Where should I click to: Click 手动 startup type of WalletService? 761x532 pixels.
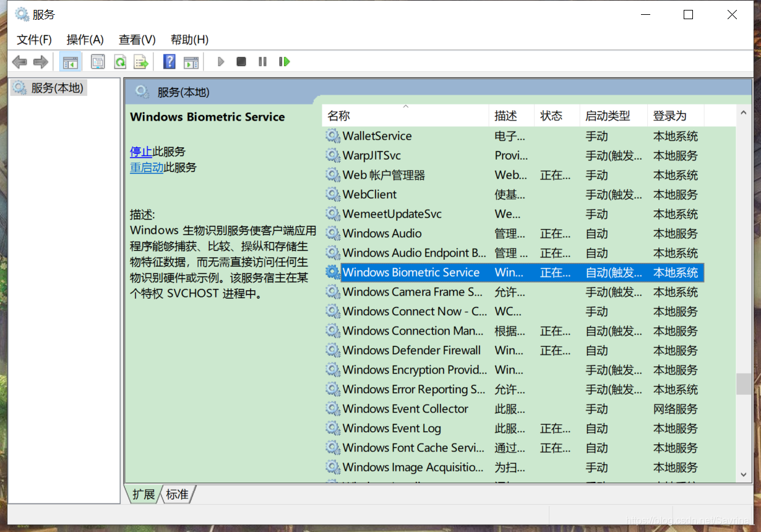(597, 136)
